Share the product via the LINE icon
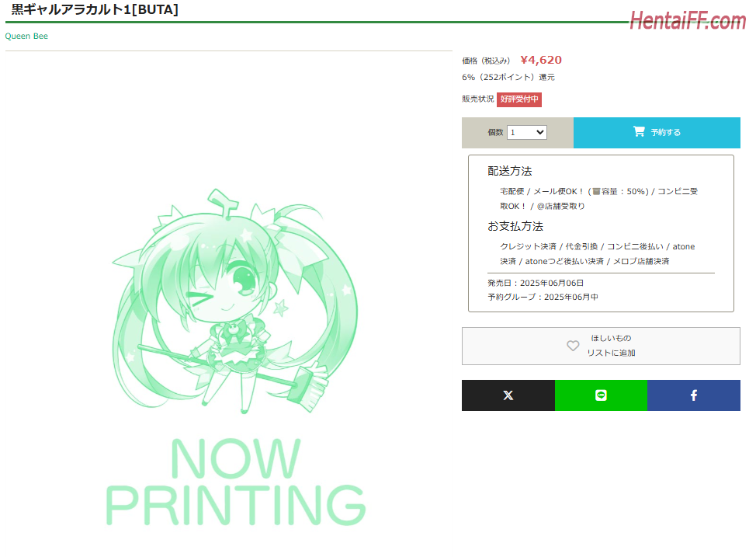This screenshot has width=756, height=557. click(601, 395)
